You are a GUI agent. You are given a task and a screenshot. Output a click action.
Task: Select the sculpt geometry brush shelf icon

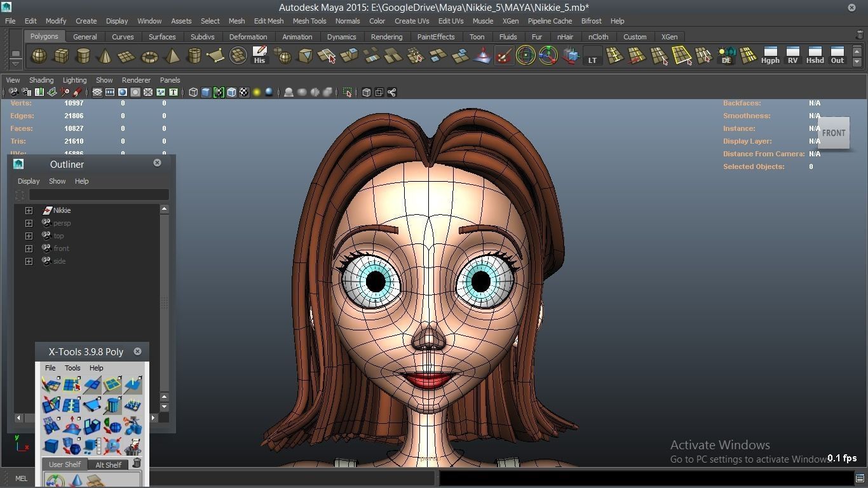click(x=503, y=56)
